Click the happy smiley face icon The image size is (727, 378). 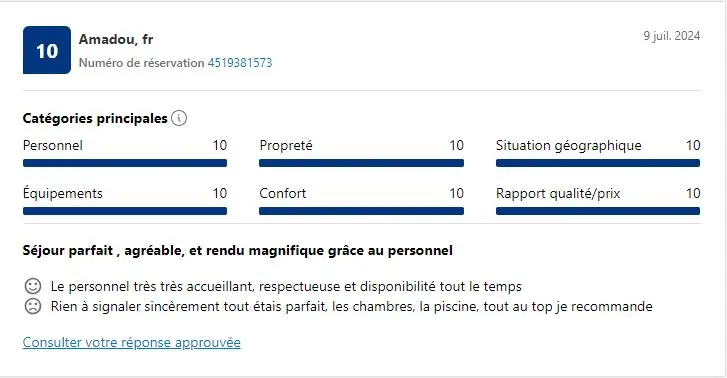coord(32,286)
